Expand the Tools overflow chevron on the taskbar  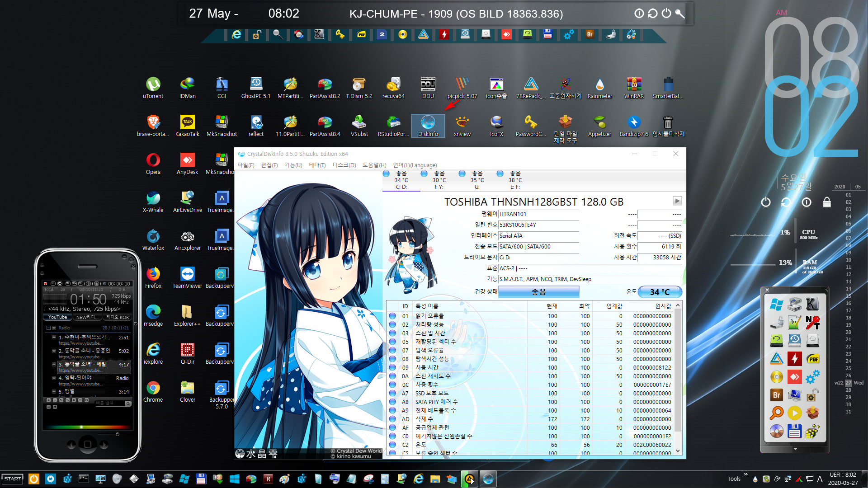point(745,474)
